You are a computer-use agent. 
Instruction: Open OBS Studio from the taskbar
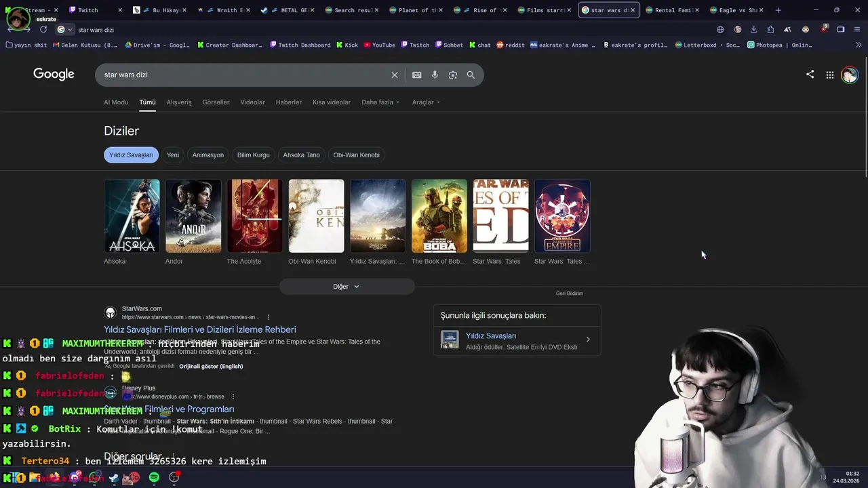coord(174,478)
